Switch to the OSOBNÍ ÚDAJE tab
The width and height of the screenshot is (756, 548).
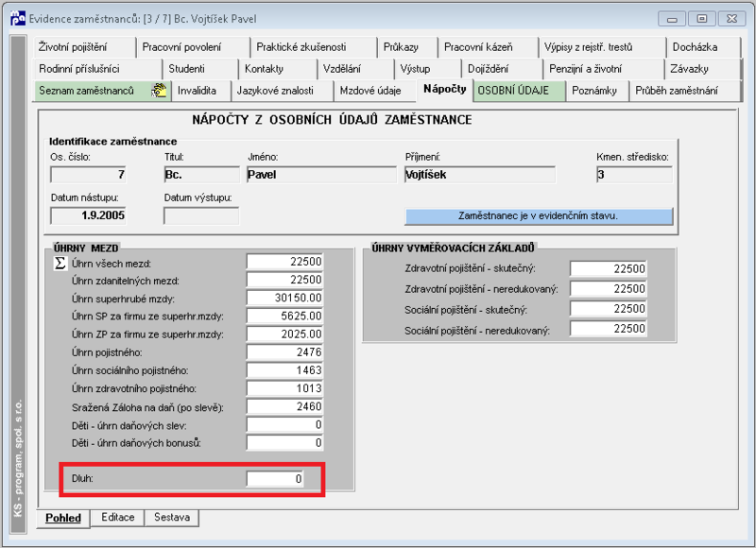coord(513,91)
